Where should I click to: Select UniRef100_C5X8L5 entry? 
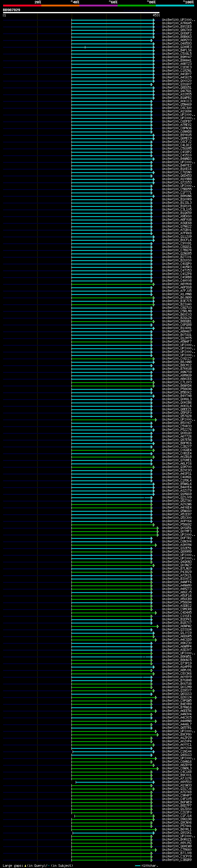click(177, 54)
